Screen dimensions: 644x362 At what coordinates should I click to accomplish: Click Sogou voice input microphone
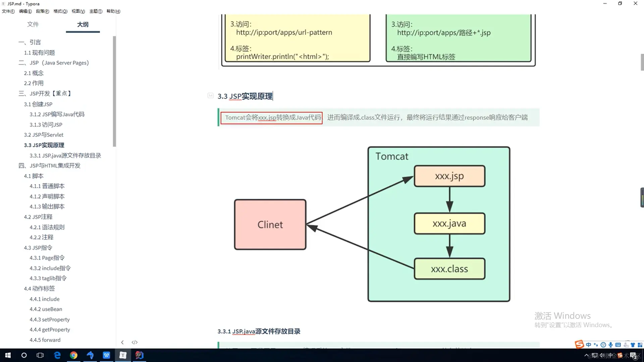pos(610,345)
